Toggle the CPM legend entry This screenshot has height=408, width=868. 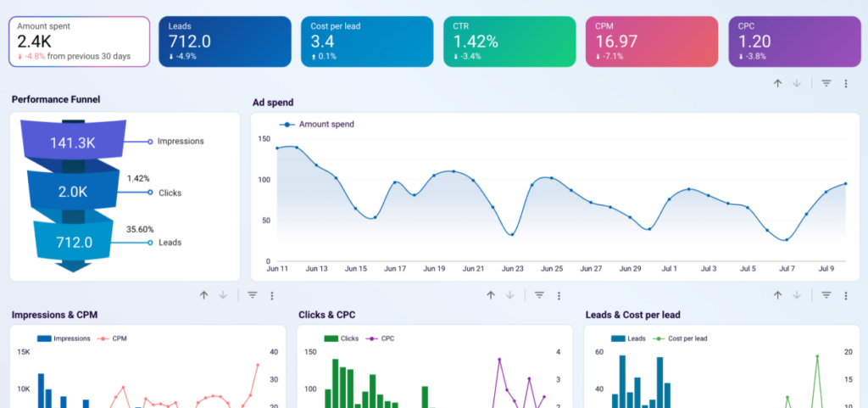[112, 338]
